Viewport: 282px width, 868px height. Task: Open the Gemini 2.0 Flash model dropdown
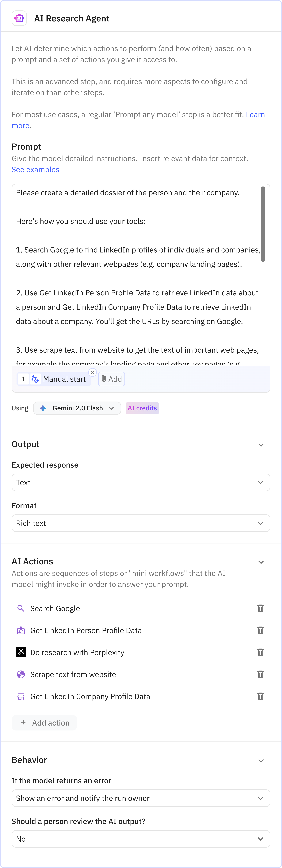[x=77, y=408]
